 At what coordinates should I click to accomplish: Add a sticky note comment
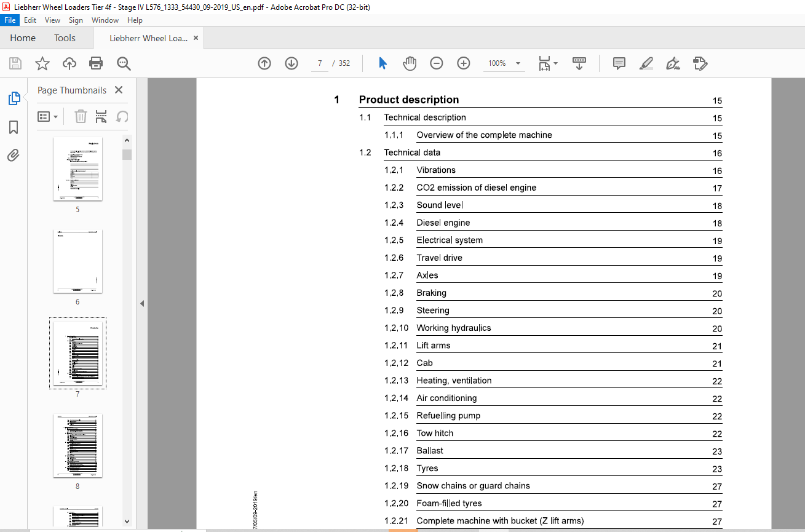click(619, 63)
